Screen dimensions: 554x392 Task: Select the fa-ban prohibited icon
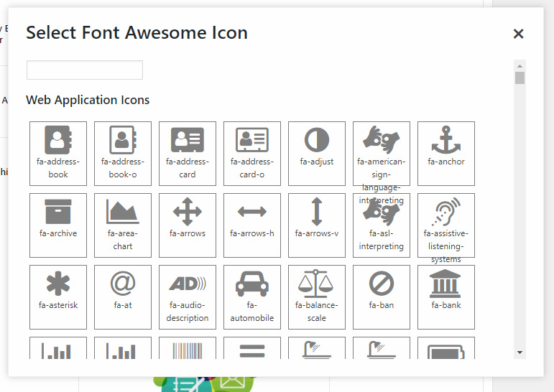[x=382, y=297]
